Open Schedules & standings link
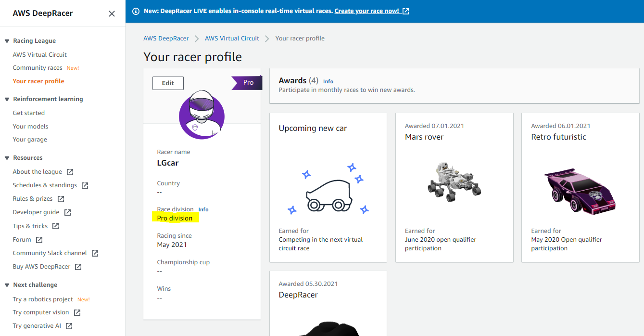Screen dimensions: 644x336 45,185
